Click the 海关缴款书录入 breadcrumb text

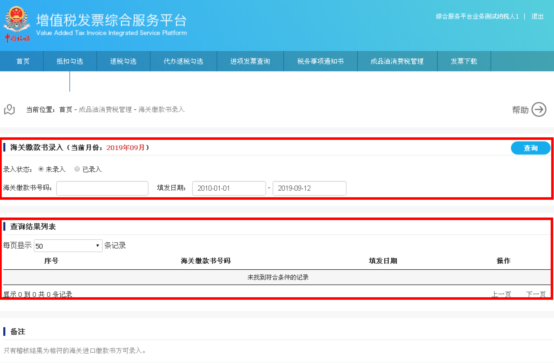coord(161,110)
